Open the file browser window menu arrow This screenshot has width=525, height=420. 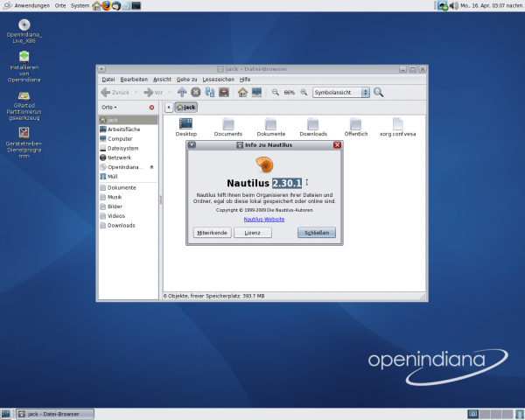(x=101, y=69)
